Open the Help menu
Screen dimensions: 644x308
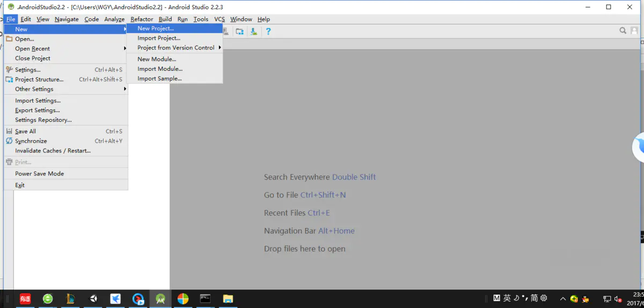click(x=264, y=19)
